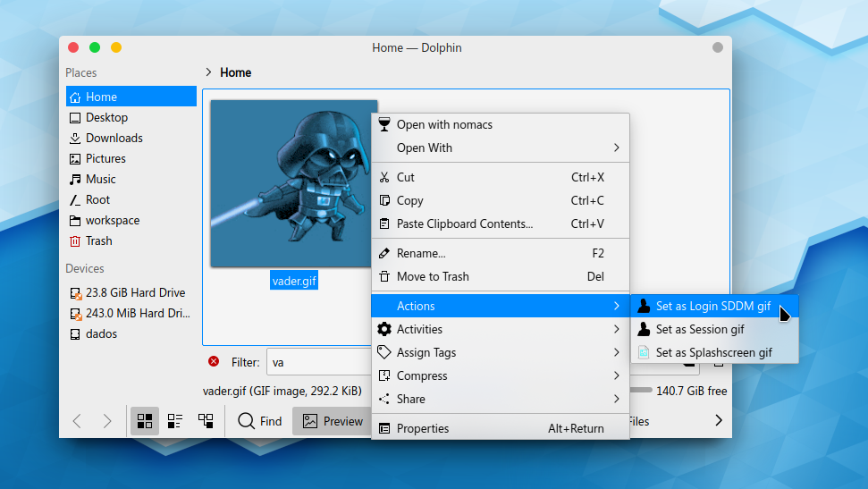Click the 140.7 GiB free space bar
Screen dimensions: 868x489
[641, 390]
